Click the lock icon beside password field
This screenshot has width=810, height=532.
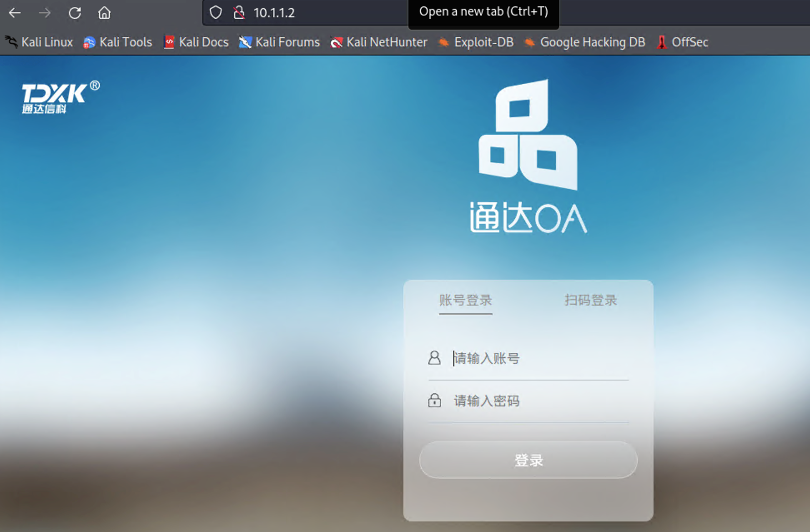click(434, 400)
